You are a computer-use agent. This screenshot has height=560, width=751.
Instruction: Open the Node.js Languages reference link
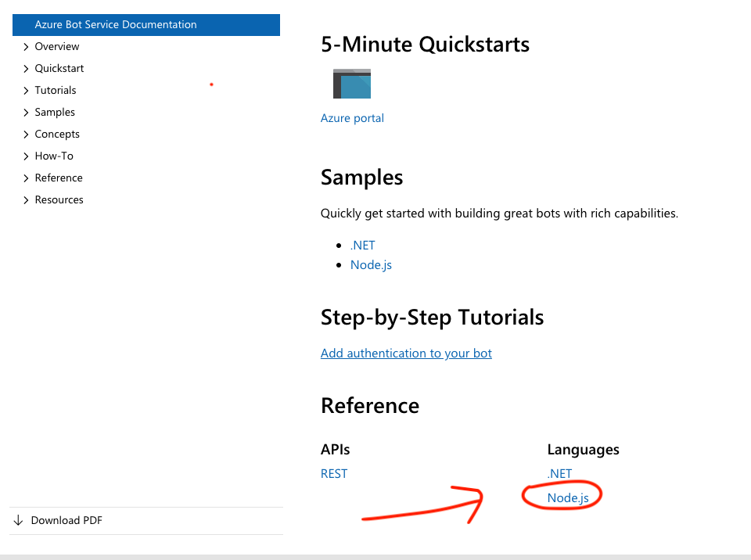[568, 498]
